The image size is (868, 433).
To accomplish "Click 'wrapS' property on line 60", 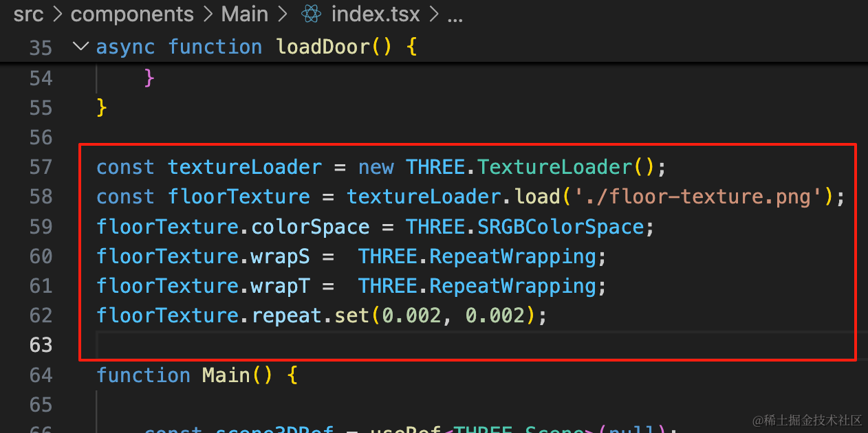I will coord(281,256).
